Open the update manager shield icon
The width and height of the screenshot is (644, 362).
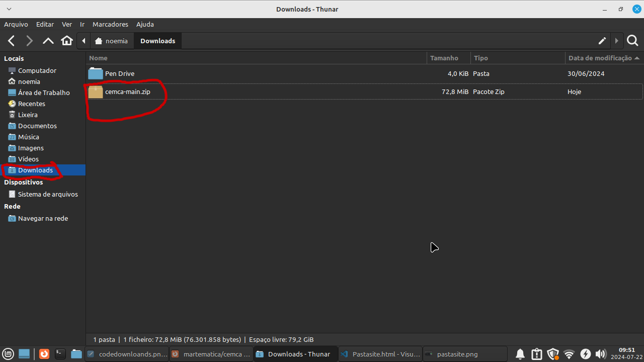[x=553, y=354]
